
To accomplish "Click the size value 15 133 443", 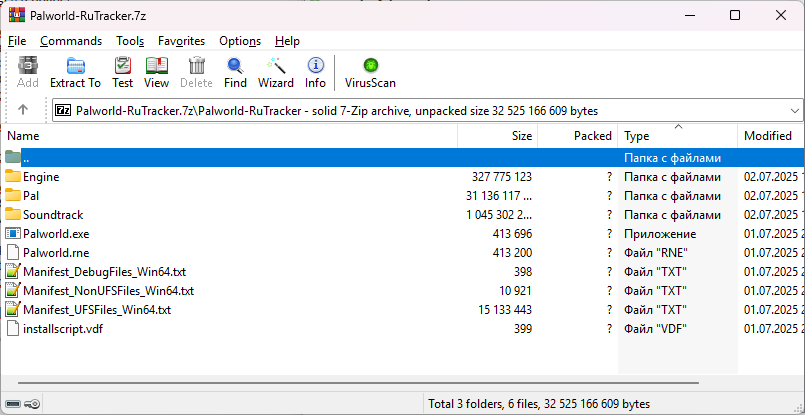I will click(x=505, y=310).
